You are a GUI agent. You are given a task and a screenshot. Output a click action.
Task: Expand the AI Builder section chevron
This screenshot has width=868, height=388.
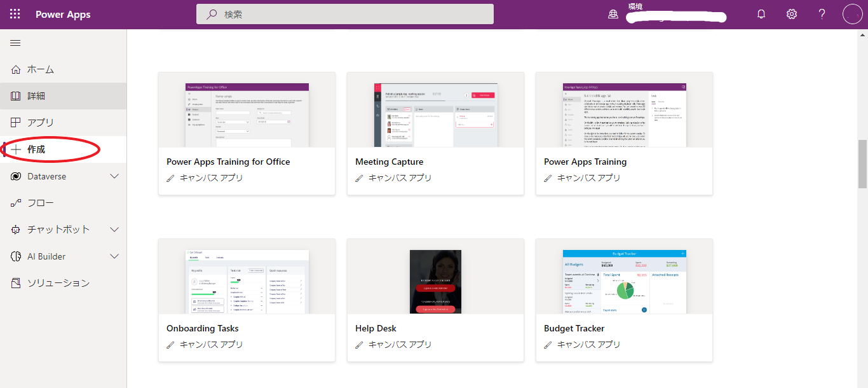click(114, 256)
